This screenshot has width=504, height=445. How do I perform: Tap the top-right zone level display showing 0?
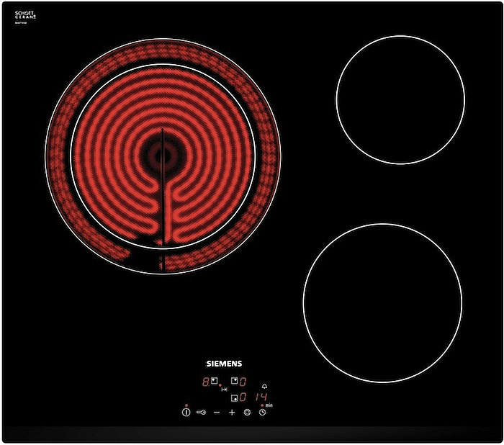243,382
